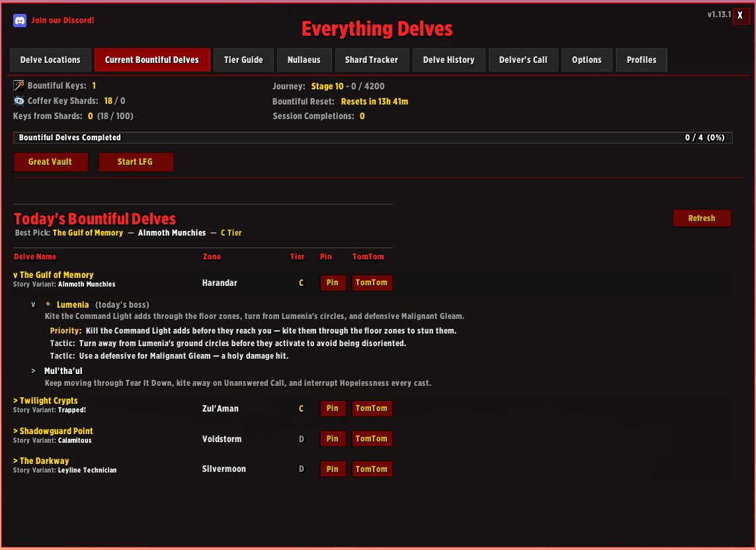756x550 pixels.
Task: Click the Coffer Key Shards icon
Action: pyautogui.click(x=19, y=101)
